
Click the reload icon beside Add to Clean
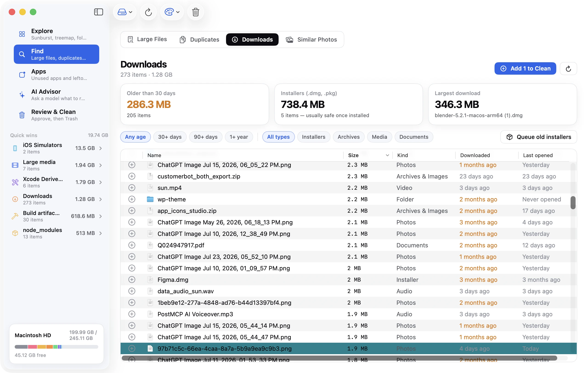click(568, 69)
